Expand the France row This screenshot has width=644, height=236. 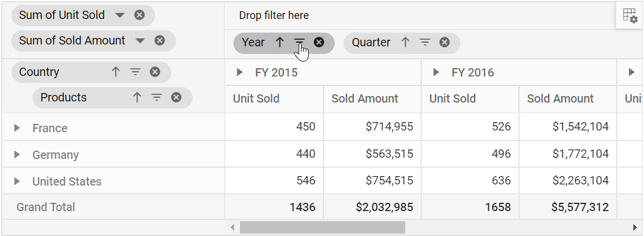pos(17,128)
